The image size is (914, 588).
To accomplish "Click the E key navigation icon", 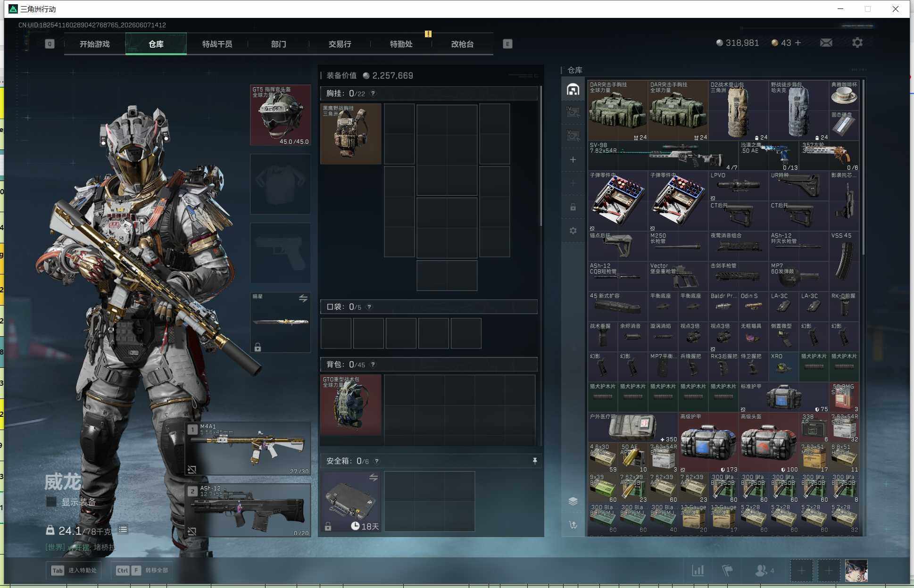I will pos(507,44).
